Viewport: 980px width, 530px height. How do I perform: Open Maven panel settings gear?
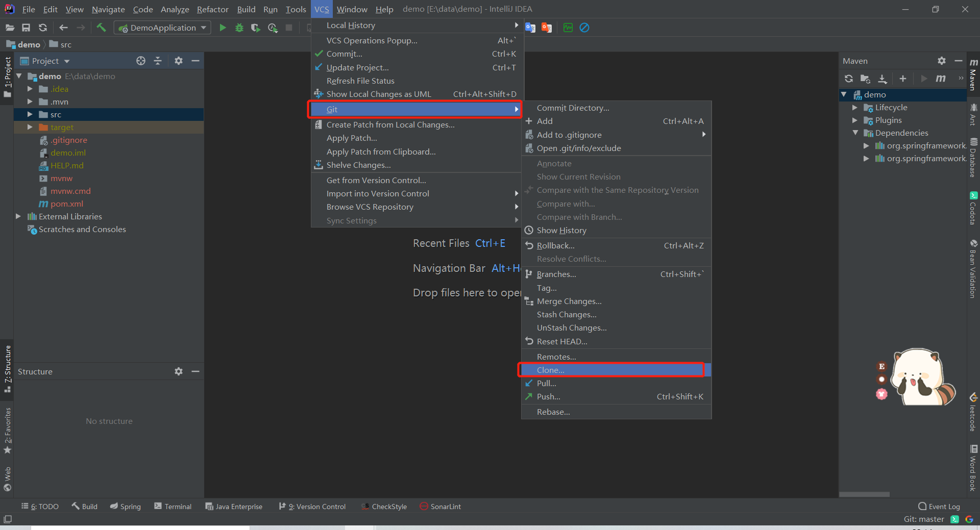pyautogui.click(x=942, y=61)
